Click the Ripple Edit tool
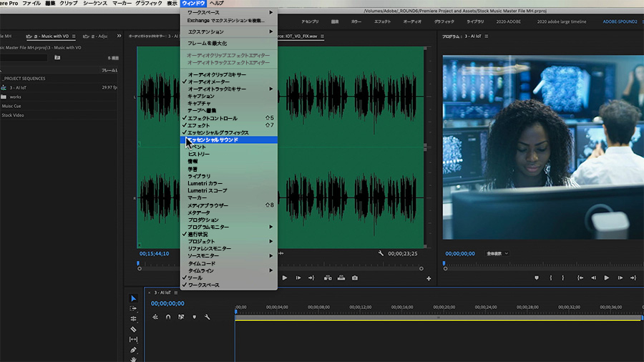The image size is (644, 362). click(133, 319)
